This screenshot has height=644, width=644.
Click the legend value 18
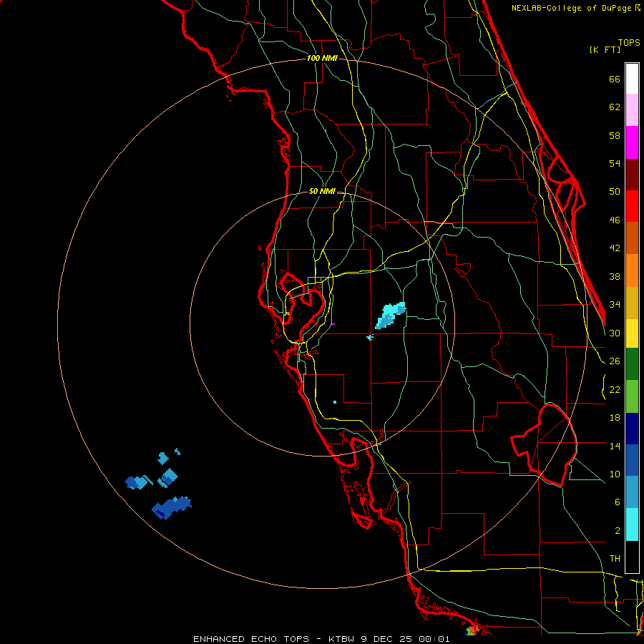pyautogui.click(x=615, y=418)
